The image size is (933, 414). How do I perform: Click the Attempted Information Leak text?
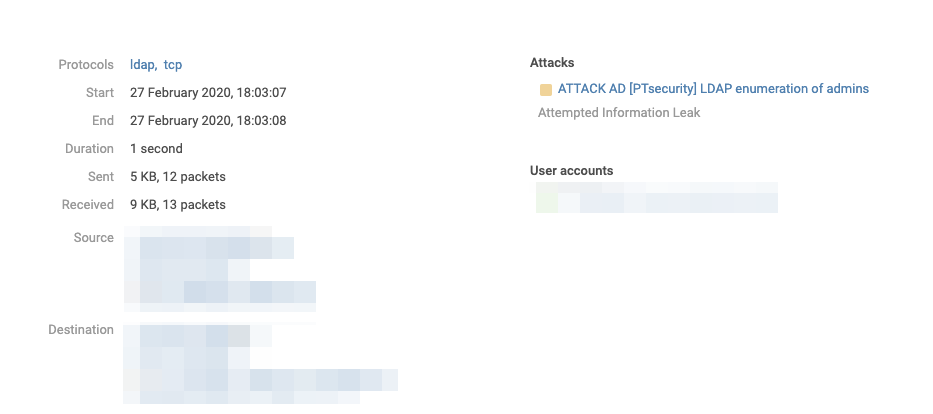619,113
